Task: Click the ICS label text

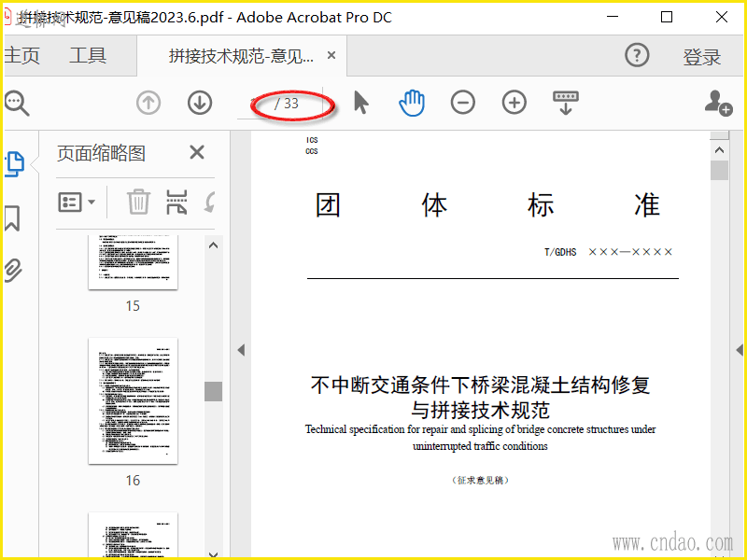Action: pyautogui.click(x=312, y=140)
